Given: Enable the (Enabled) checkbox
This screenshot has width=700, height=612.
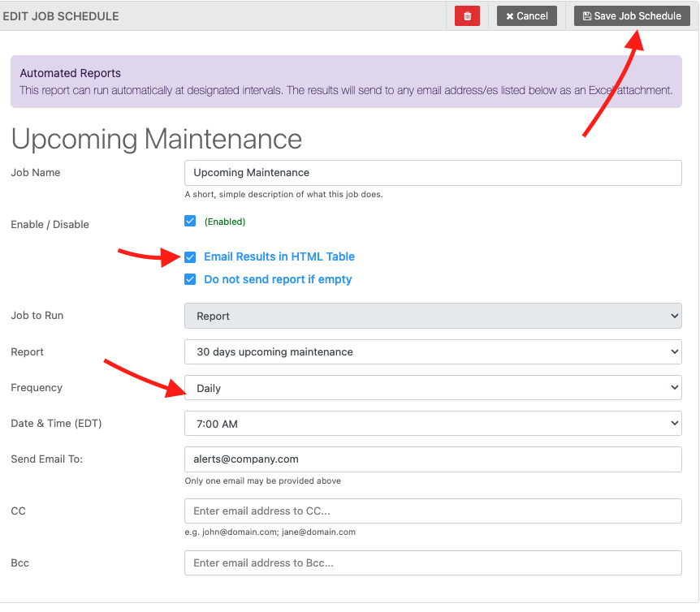Looking at the screenshot, I should point(189,221).
